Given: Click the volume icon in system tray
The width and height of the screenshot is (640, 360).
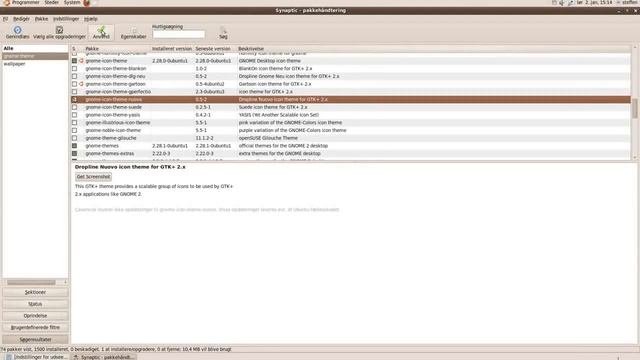Looking at the screenshot, I should (562, 2).
